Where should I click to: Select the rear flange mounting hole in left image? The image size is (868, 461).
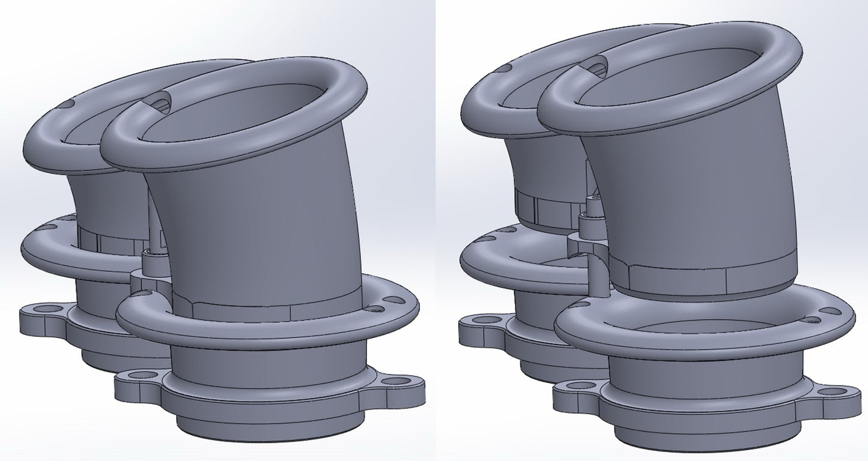click(47, 309)
